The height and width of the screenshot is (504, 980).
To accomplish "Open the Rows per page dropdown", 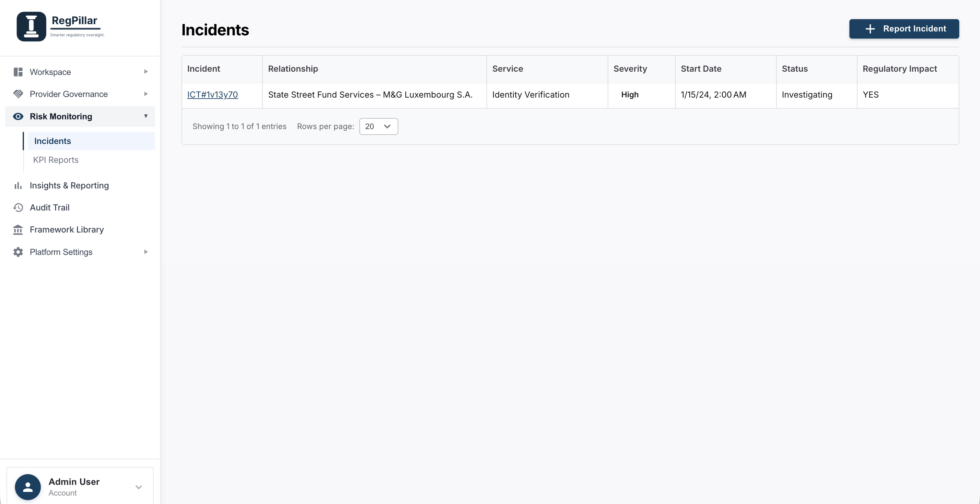I will point(378,126).
